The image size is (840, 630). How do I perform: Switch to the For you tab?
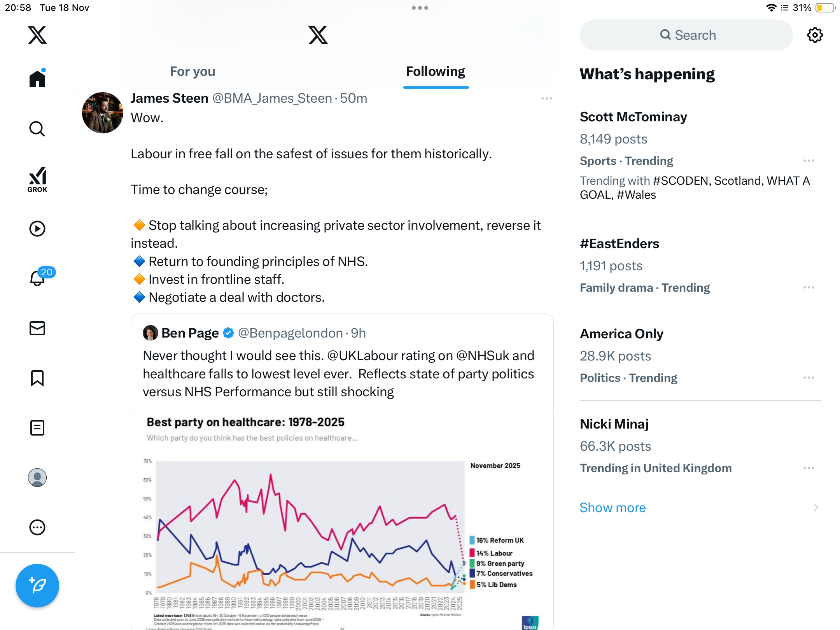click(x=192, y=72)
